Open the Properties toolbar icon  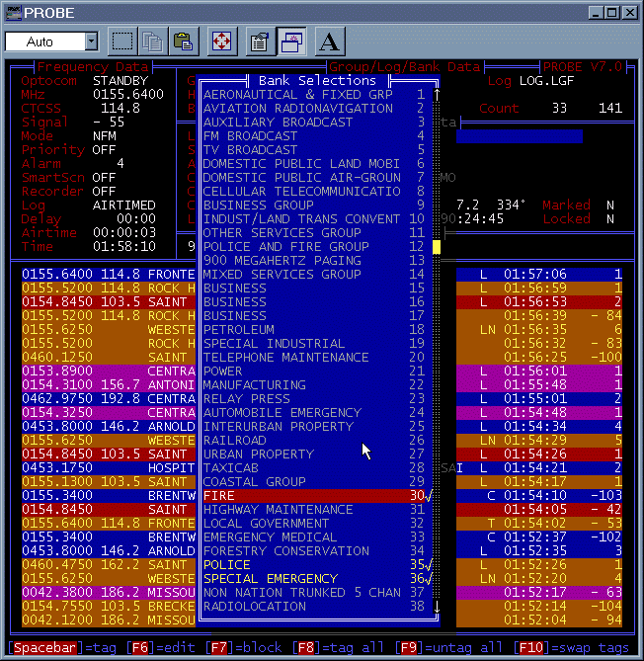260,41
